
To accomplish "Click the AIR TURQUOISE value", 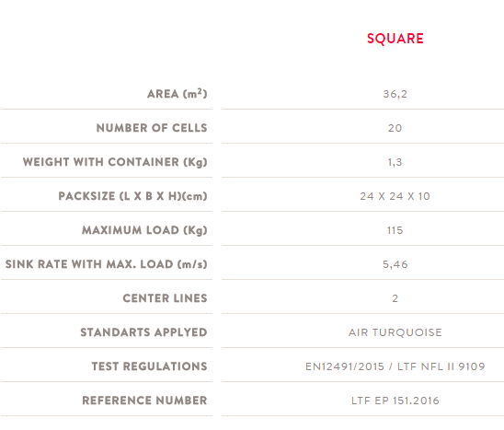I will pos(395,332).
